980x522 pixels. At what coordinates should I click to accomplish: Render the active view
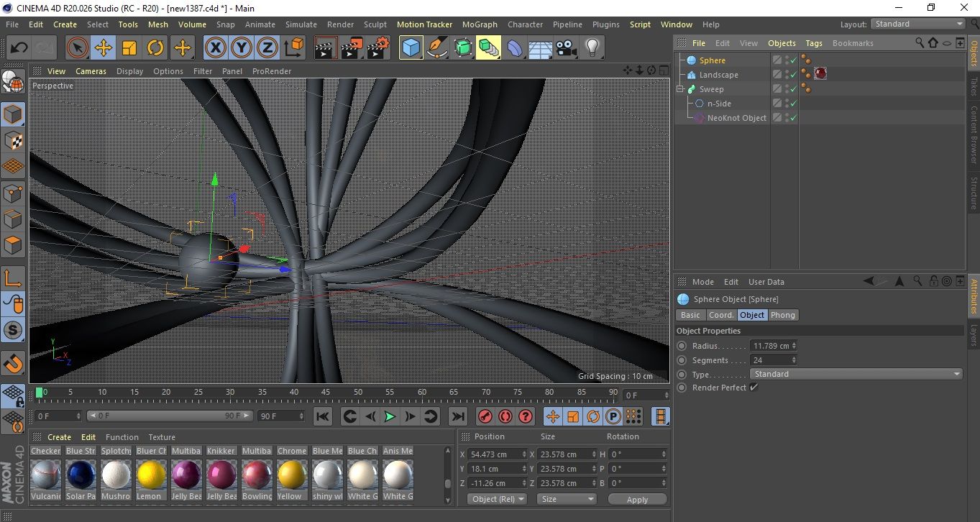pos(326,48)
